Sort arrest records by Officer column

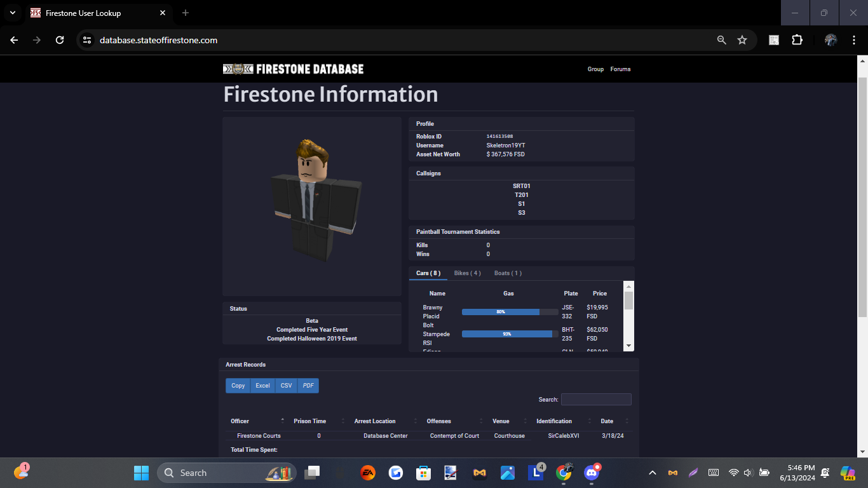[x=258, y=421]
